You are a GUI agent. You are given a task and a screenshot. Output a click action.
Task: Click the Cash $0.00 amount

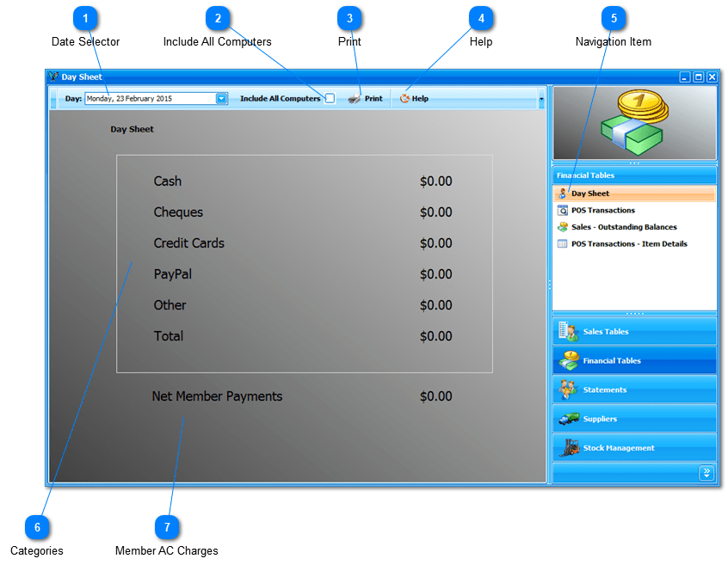pyautogui.click(x=436, y=181)
